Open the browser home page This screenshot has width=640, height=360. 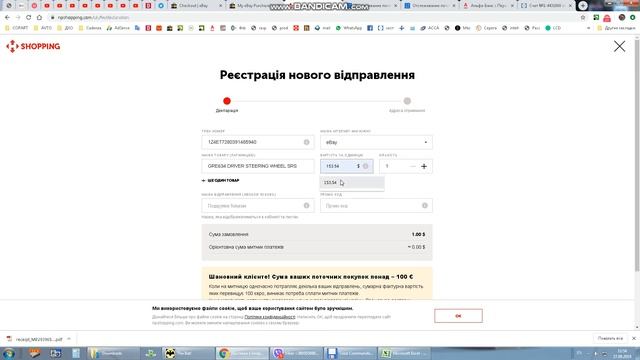(39, 18)
